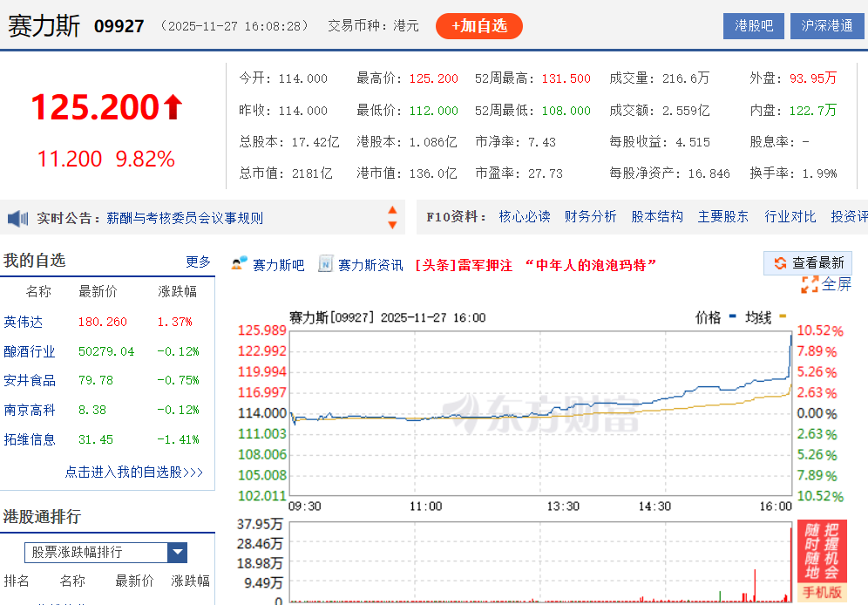This screenshot has width=868, height=605.
Task: Open the 赛力斯资讯 news link
Action: [370, 265]
